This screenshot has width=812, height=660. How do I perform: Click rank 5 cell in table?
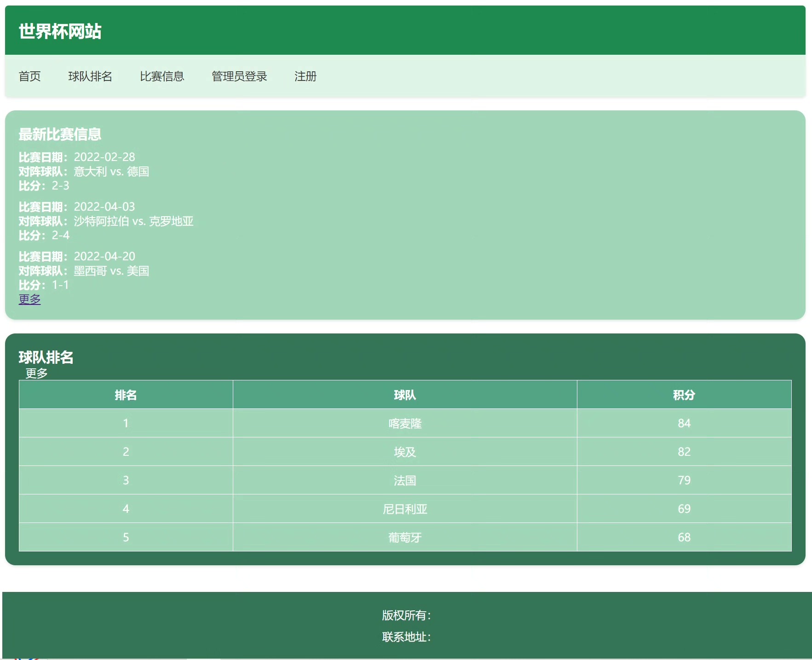point(126,537)
